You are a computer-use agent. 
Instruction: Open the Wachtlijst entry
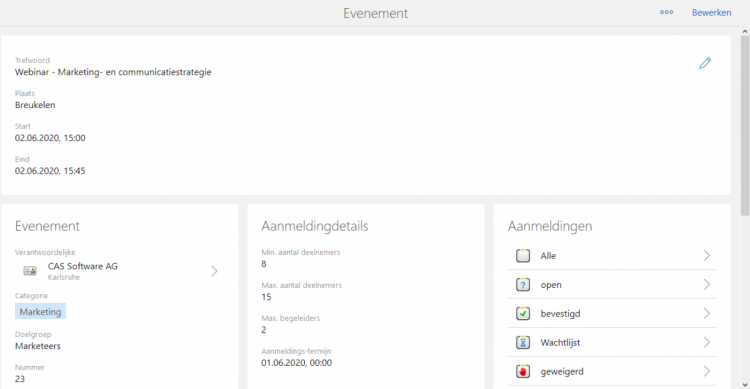pyautogui.click(x=612, y=343)
